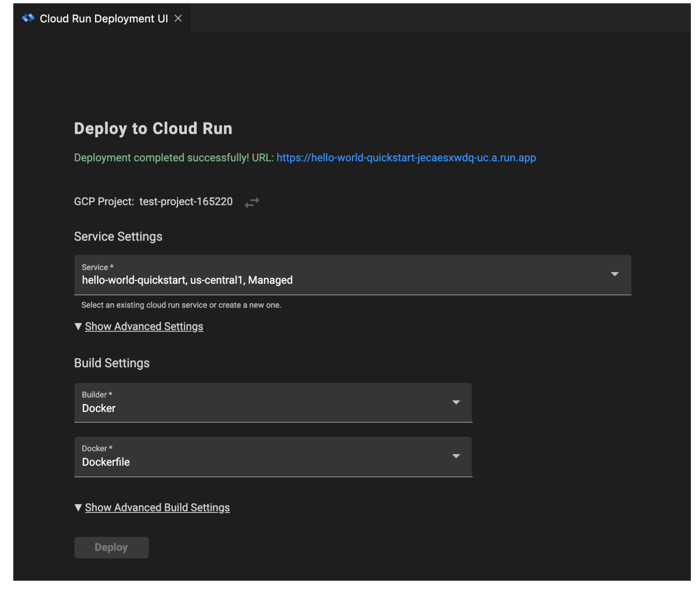This screenshot has width=700, height=589.
Task: Click the GCP project switch arrows icon
Action: pos(252,202)
